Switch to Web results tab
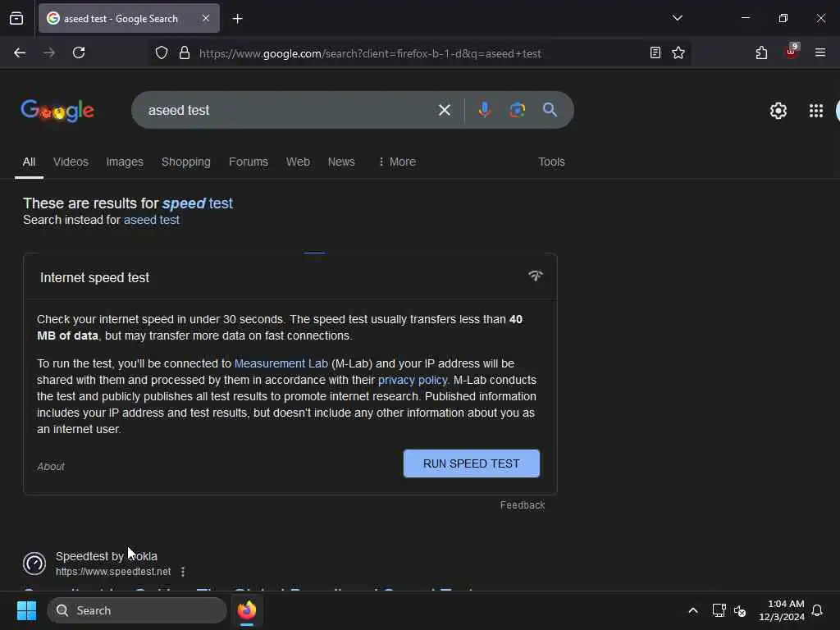This screenshot has height=630, width=840. (298, 162)
